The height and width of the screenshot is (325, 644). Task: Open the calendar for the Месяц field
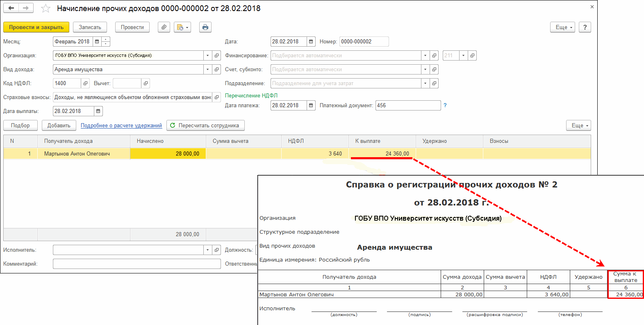click(x=97, y=41)
